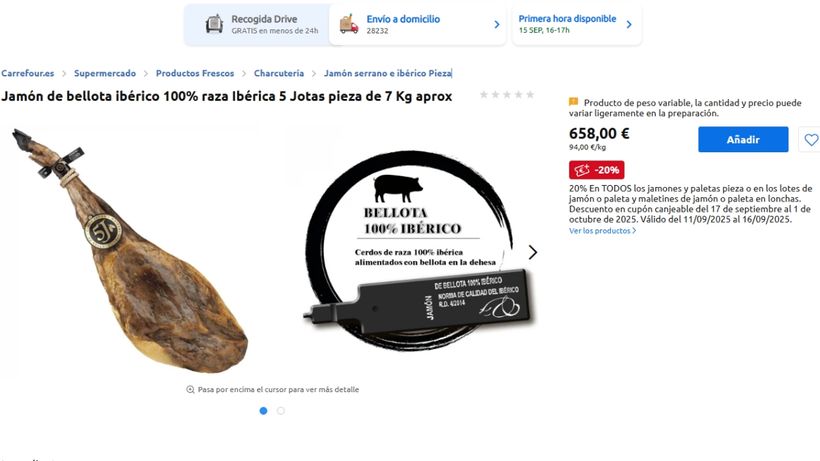Image resolution: width=820 pixels, height=461 pixels.
Task: Open Carrefour.es breadcrumb link
Action: (27, 73)
